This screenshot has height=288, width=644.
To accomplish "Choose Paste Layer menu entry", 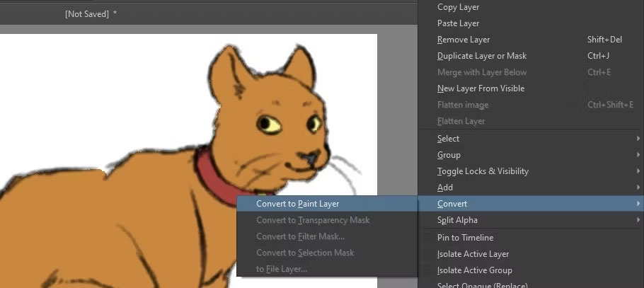I will tap(531, 23).
